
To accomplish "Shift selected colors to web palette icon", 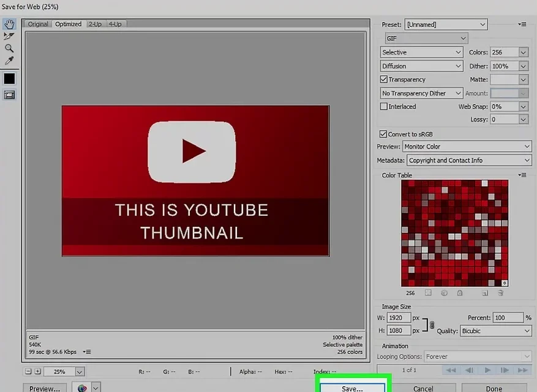I will point(444,293).
